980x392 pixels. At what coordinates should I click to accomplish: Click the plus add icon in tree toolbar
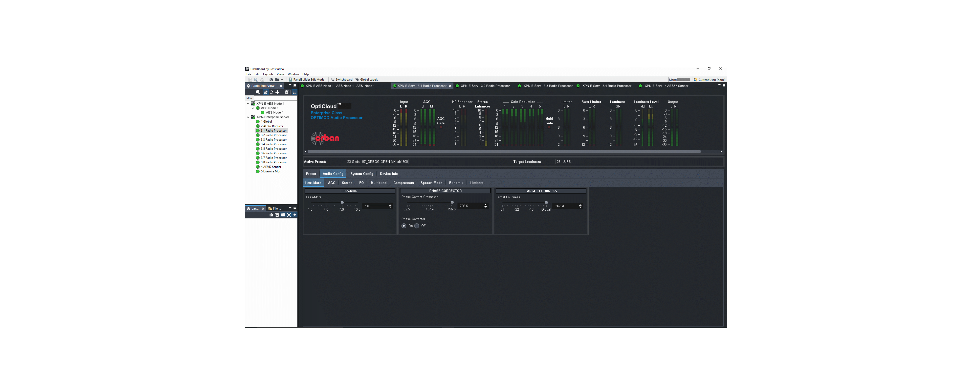tap(277, 92)
